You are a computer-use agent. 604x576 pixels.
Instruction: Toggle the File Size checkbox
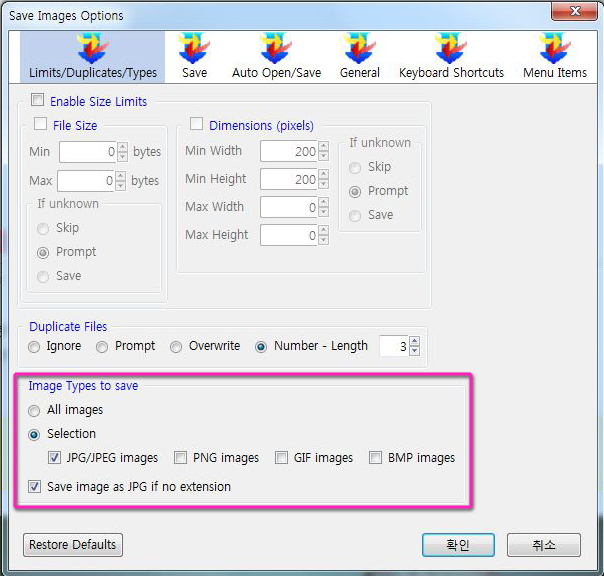tap(40, 124)
